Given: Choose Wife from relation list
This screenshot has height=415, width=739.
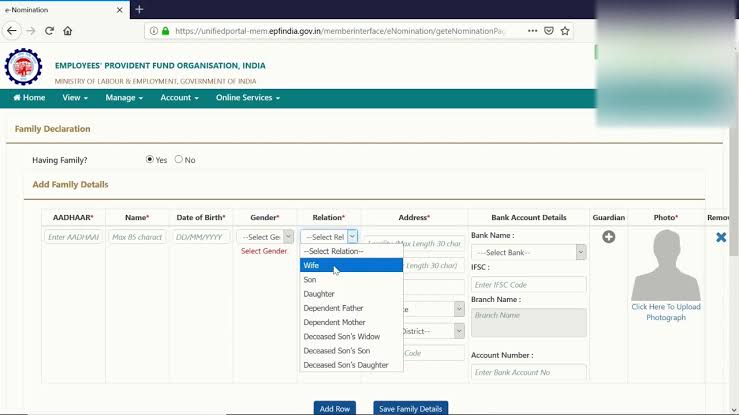Looking at the screenshot, I should click(x=352, y=265).
